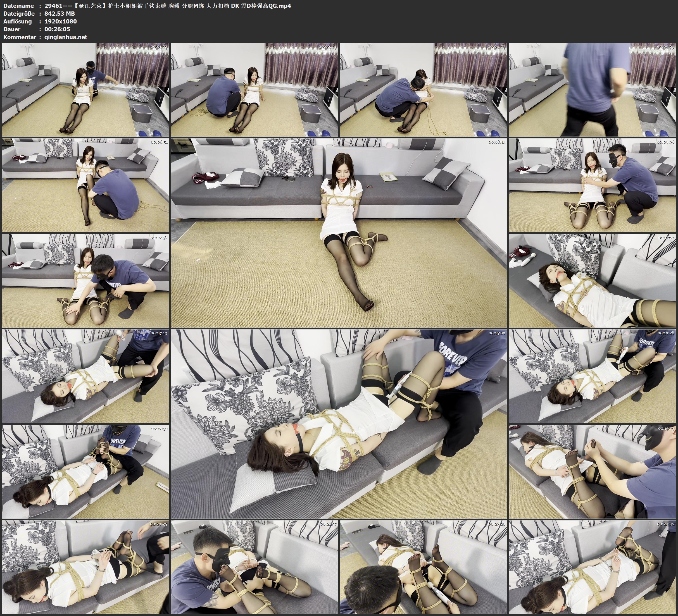This screenshot has height=616, width=678.
Task: Click the 1920x1080 resolution value
Action: pos(61,21)
